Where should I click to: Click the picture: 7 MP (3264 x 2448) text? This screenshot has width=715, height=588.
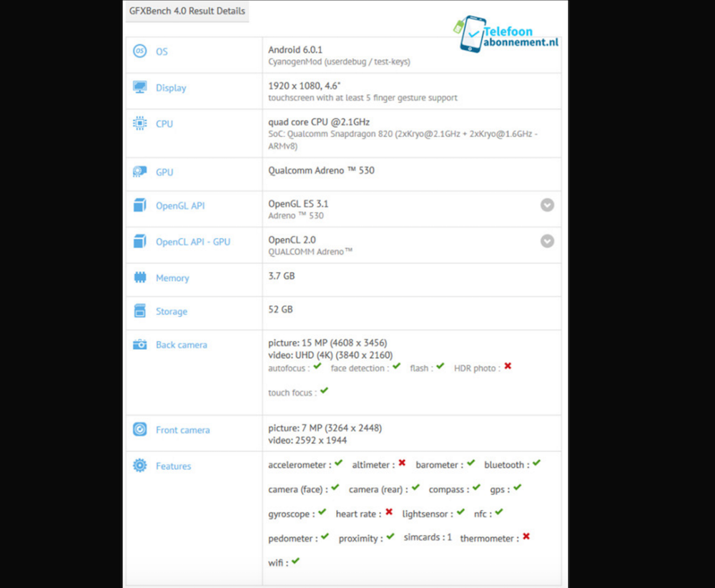tap(325, 428)
